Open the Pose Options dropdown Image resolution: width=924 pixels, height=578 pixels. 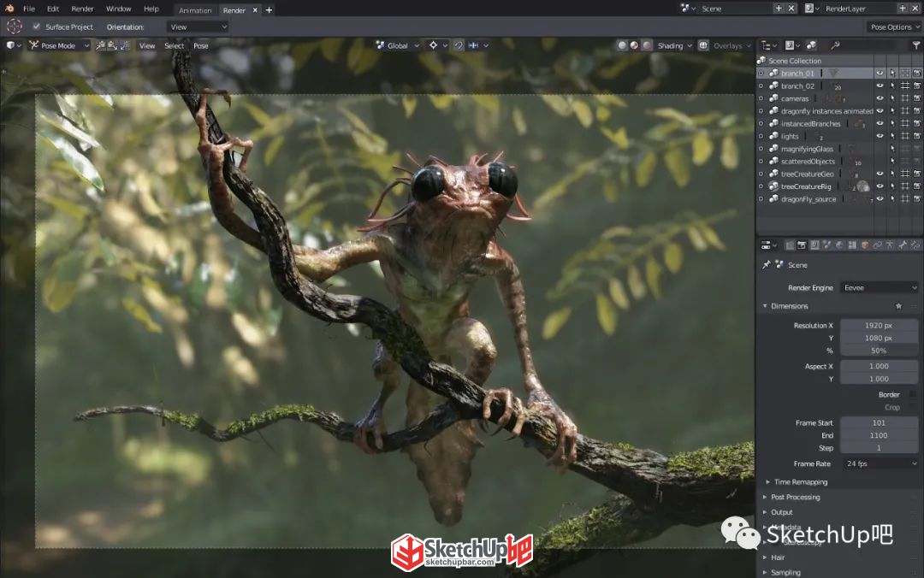[x=895, y=27]
